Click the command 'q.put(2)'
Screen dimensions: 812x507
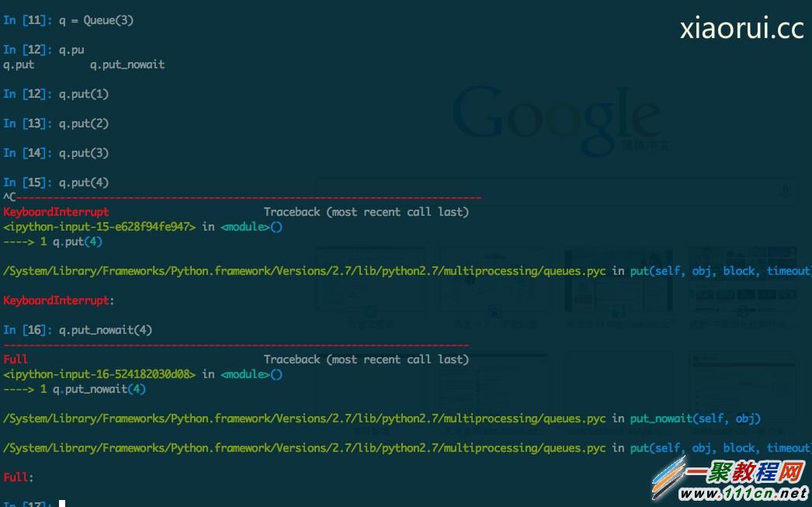tap(83, 123)
